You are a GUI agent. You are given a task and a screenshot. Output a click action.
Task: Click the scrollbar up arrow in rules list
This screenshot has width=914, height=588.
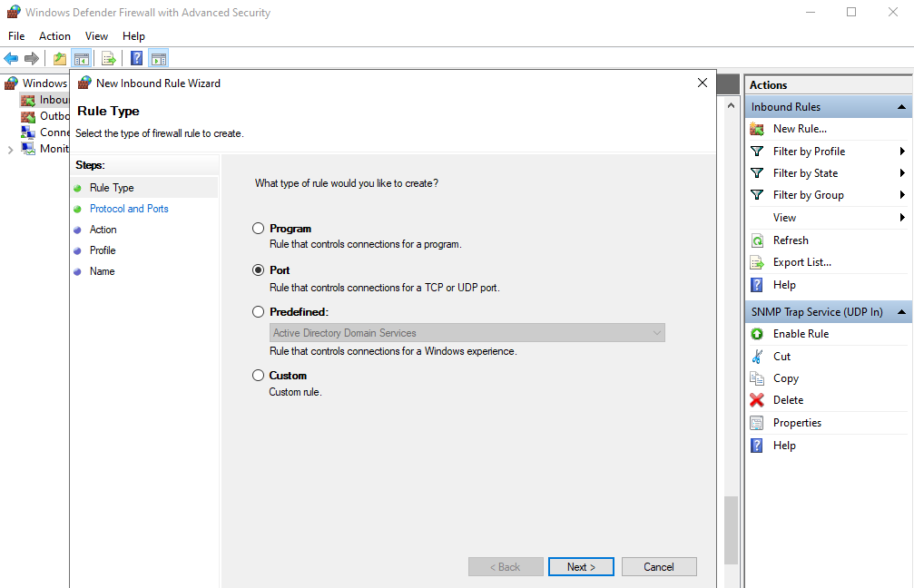(731, 105)
